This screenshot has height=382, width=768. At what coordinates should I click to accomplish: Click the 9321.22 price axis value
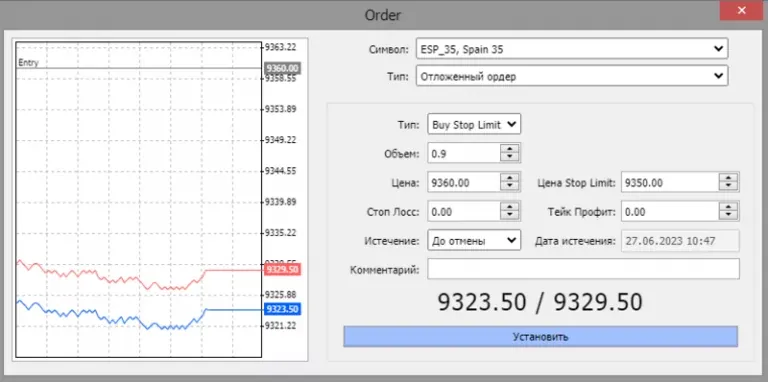[x=281, y=325]
